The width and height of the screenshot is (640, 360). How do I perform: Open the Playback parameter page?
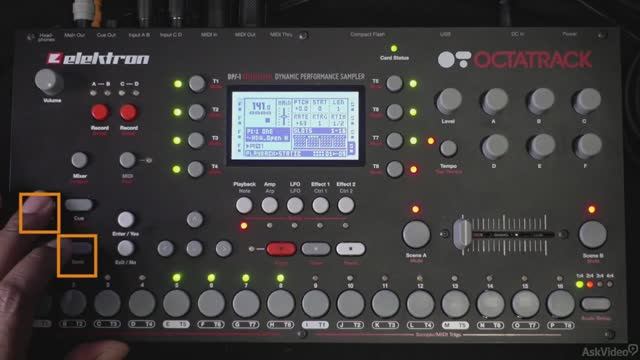coord(244,205)
